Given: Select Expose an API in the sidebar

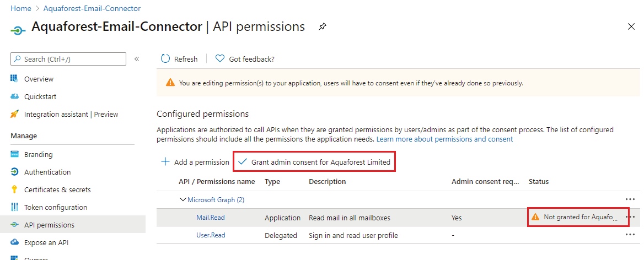Looking at the screenshot, I should [46, 242].
